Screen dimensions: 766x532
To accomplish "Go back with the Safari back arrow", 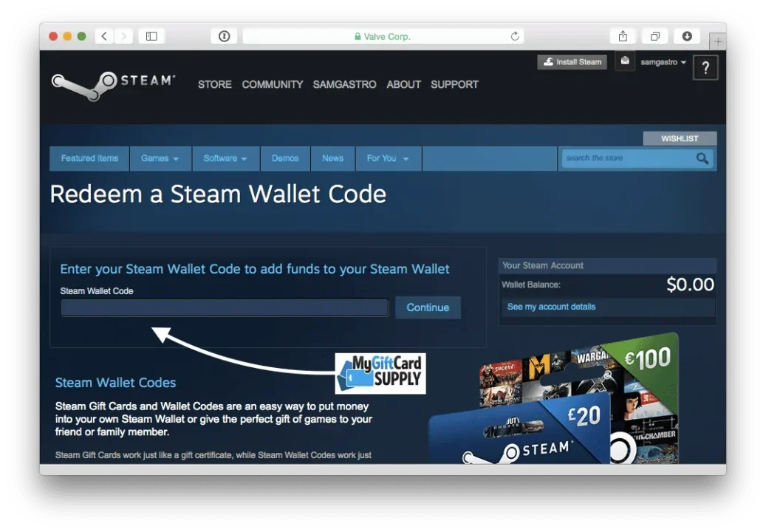I will point(104,36).
